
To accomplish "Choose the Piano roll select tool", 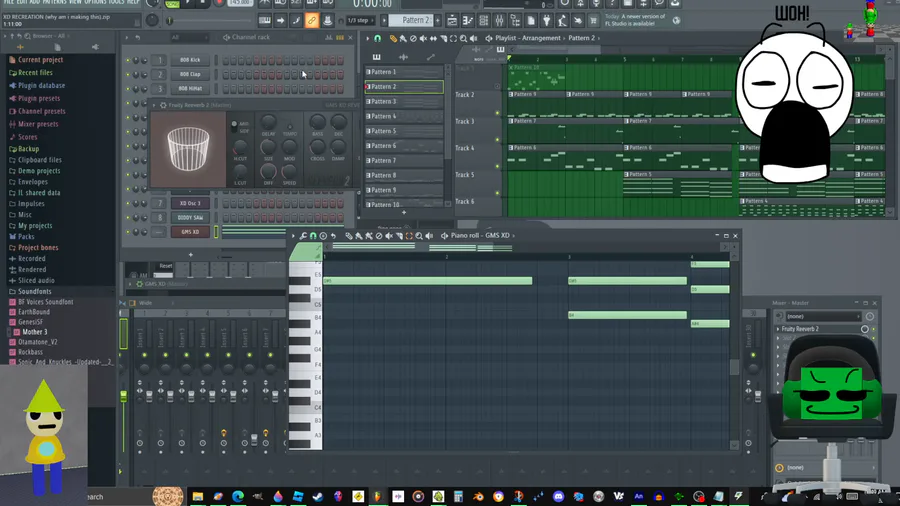I will coord(409,236).
